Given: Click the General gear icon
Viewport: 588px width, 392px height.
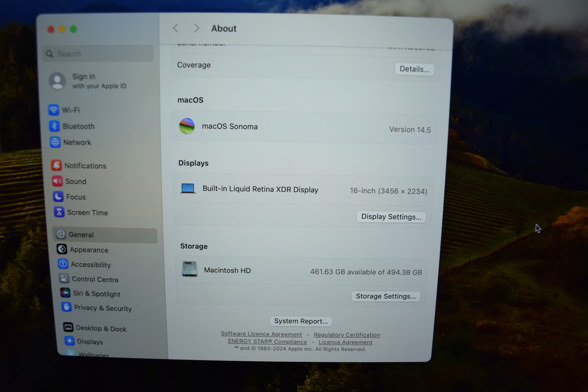Looking at the screenshot, I should pos(61,234).
